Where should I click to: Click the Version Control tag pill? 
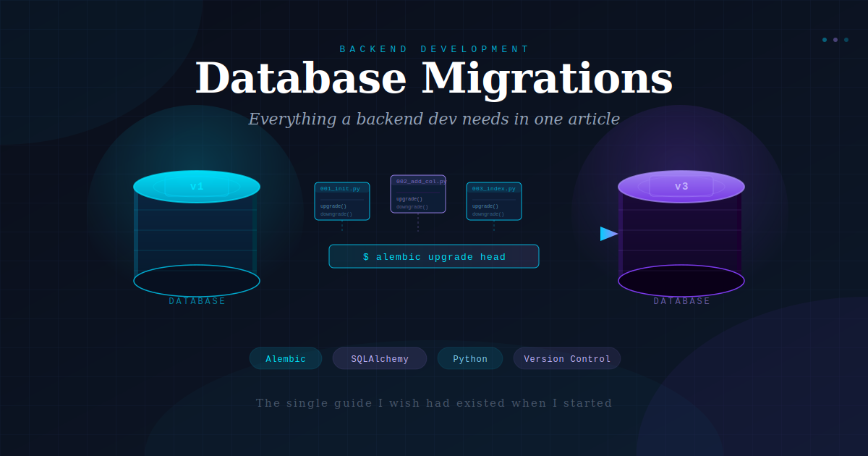[567, 358]
